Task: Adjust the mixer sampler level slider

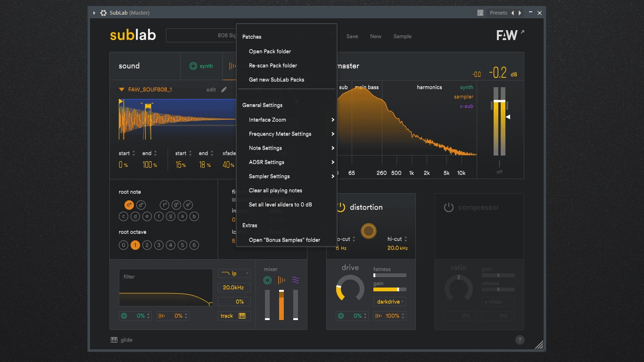Action: [281, 305]
